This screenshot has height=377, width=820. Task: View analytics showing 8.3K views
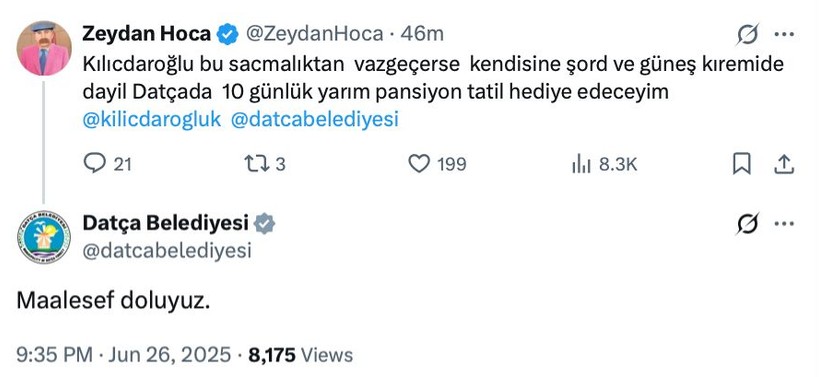[x=604, y=165]
